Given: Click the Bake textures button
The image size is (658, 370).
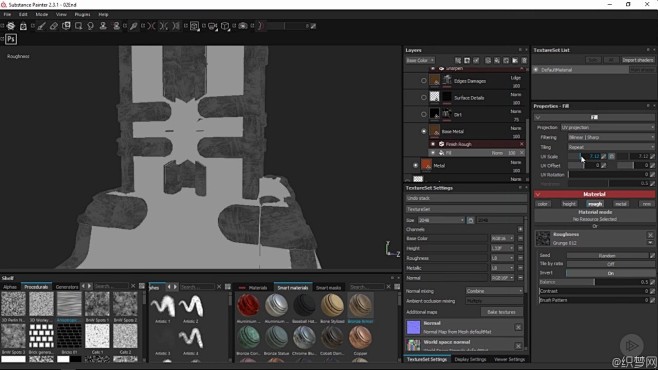Looking at the screenshot, I should coord(501,312).
